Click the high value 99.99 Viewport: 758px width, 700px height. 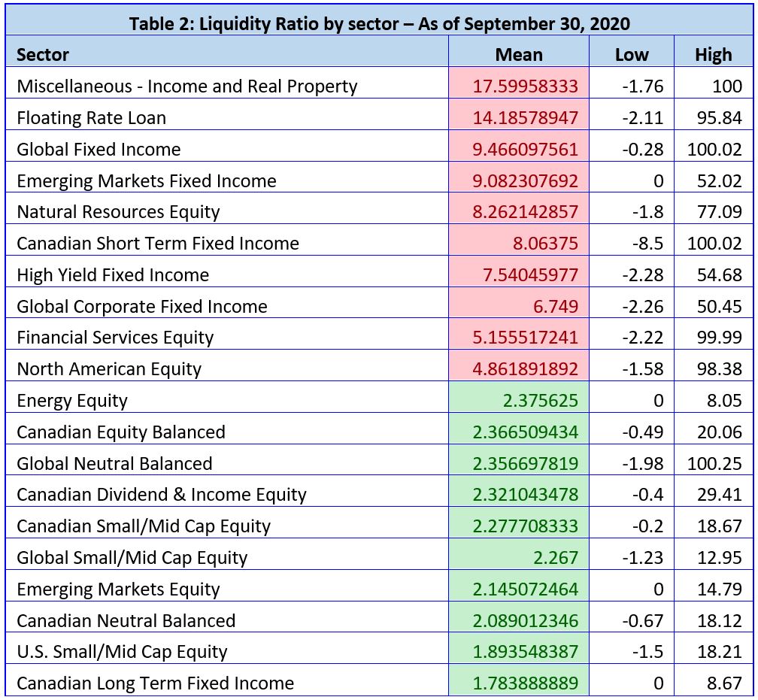click(x=719, y=338)
